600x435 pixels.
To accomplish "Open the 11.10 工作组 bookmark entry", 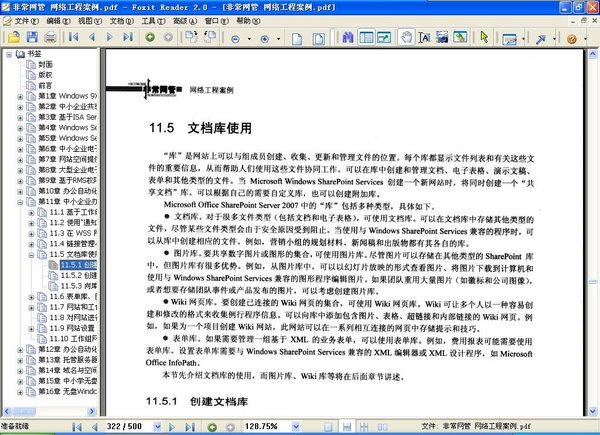I will [73, 339].
